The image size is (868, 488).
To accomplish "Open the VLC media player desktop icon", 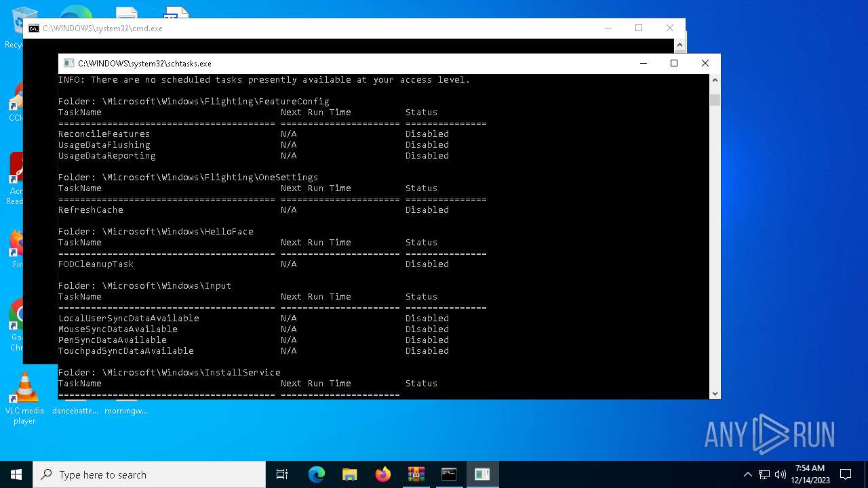I will click(24, 399).
